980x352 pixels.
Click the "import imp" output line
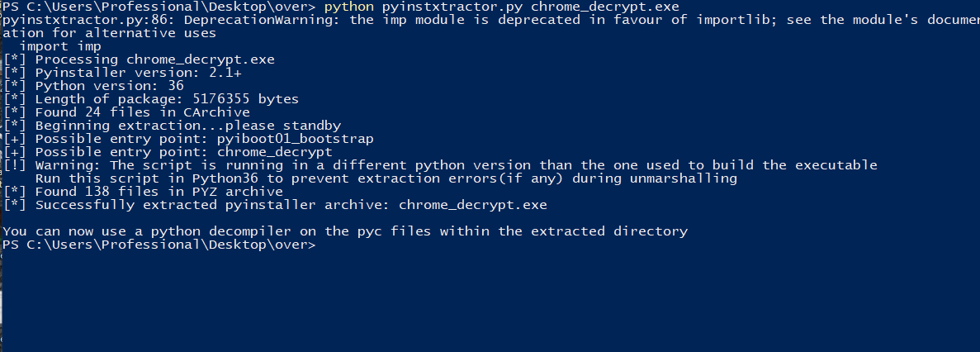point(59,46)
